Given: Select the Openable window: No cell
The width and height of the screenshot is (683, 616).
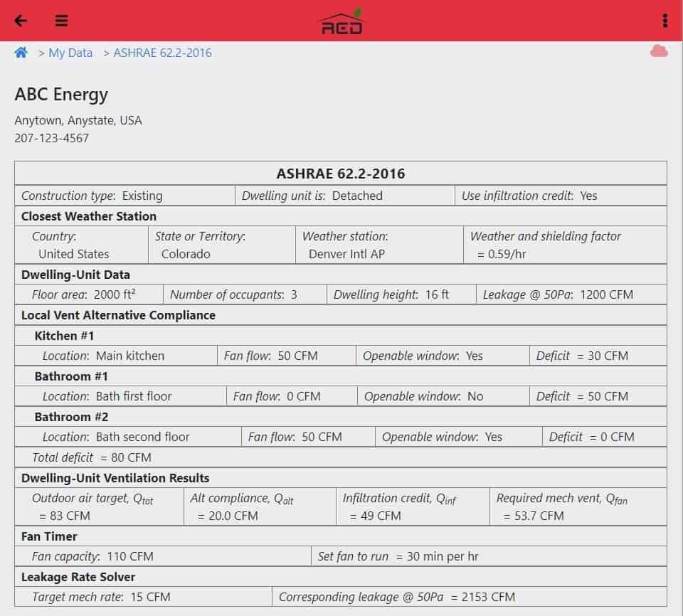Looking at the screenshot, I should coord(443,396).
